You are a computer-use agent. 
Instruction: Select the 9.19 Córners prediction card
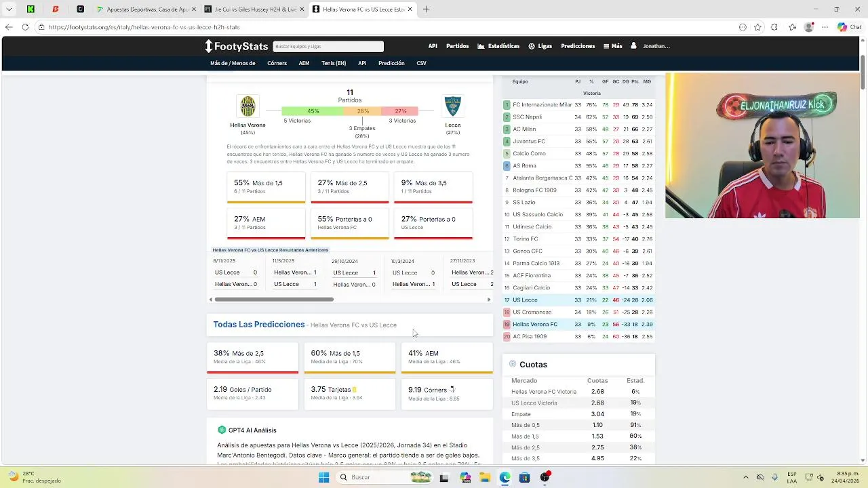click(447, 394)
